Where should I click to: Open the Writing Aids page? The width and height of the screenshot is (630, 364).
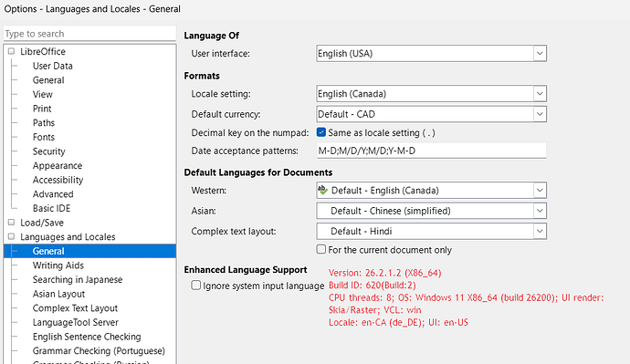click(x=58, y=265)
